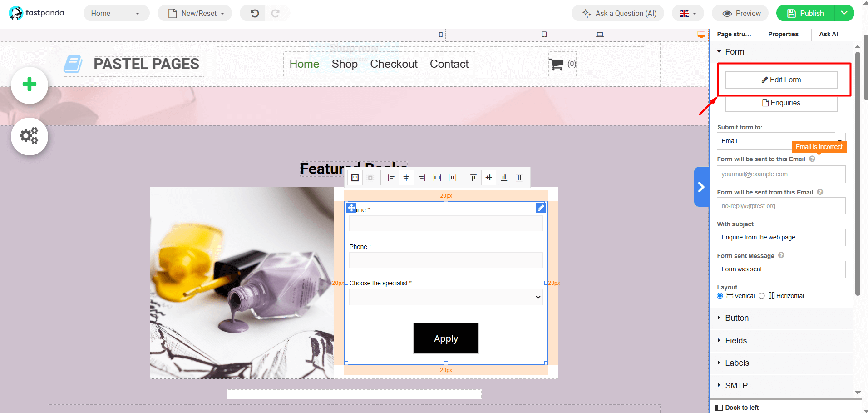The width and height of the screenshot is (868, 413).
Task: Select the left-align icon in the alignment toolbar
Action: [x=390, y=178]
